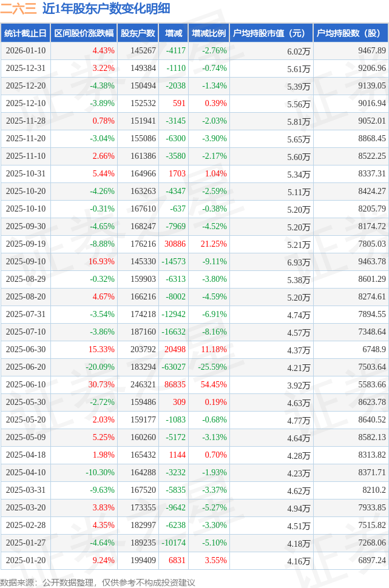Click the 户均持股市值（元） column header
Viewport: 389px width, 588px height.
point(271,33)
